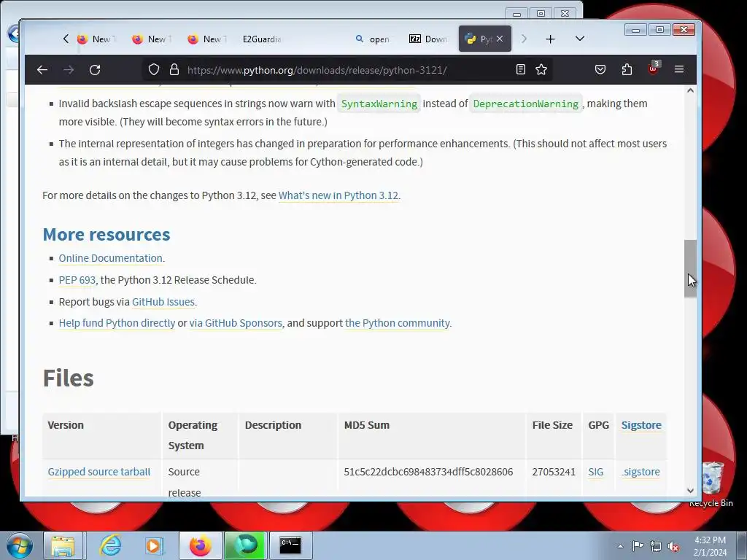747x560 pixels.
Task: Click scrollbar down arrow
Action: click(690, 491)
